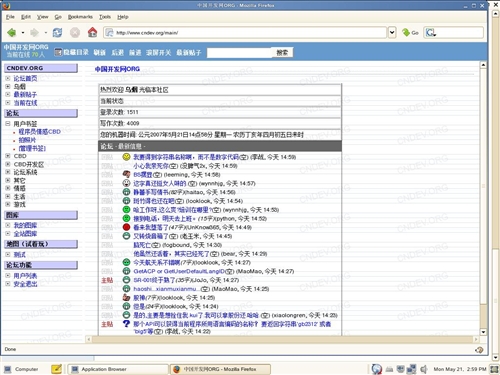Viewport: 500px width, 375px height.
Task: Click the red circle post icon
Action: (x=126, y=227)
